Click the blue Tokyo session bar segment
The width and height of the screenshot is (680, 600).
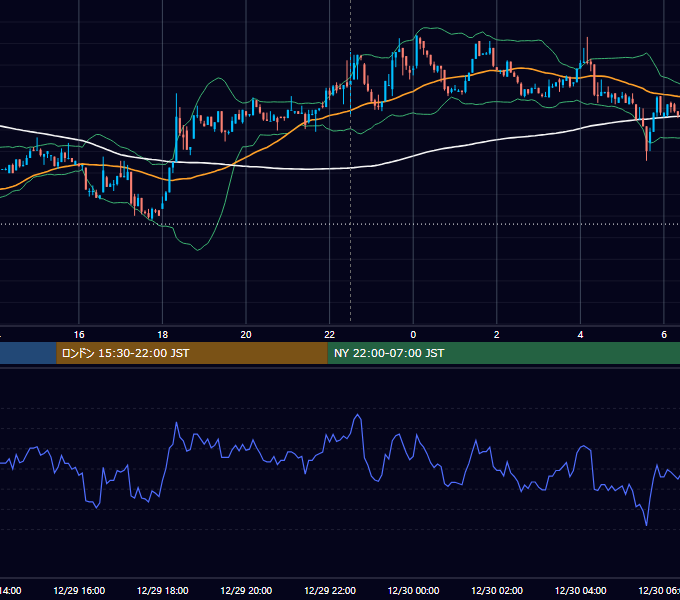[x=28, y=353]
